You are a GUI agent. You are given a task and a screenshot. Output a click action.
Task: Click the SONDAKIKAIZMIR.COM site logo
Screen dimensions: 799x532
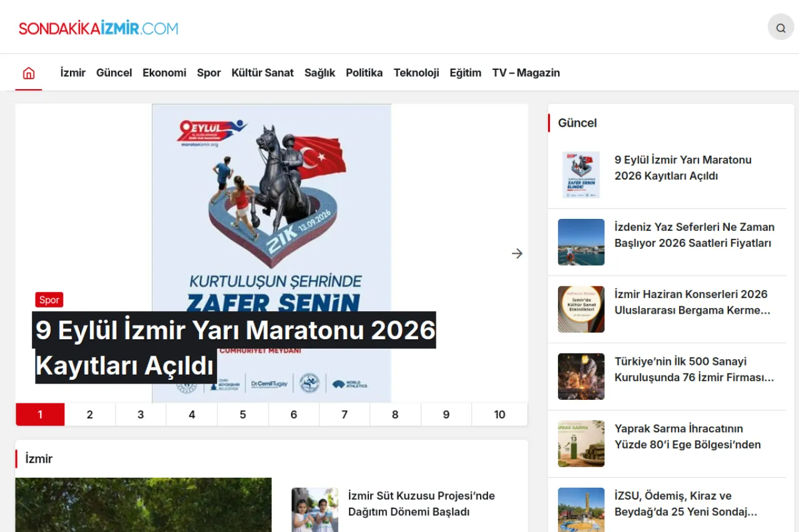tap(99, 28)
